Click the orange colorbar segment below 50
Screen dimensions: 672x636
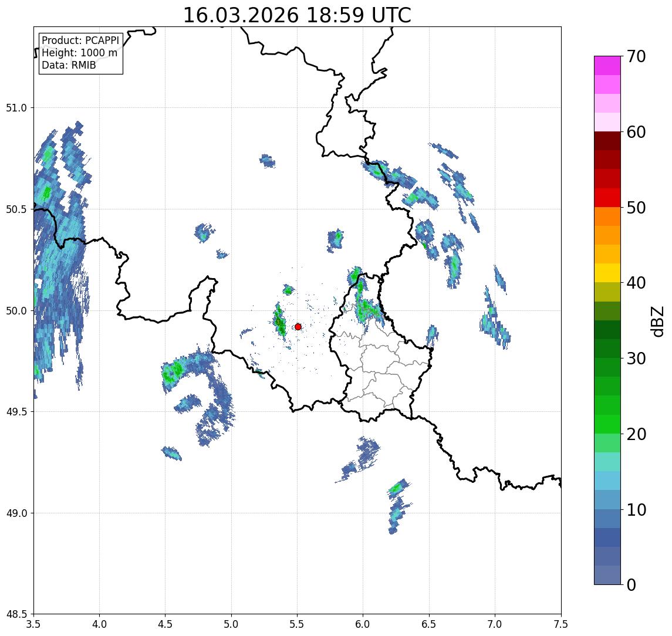click(x=607, y=216)
